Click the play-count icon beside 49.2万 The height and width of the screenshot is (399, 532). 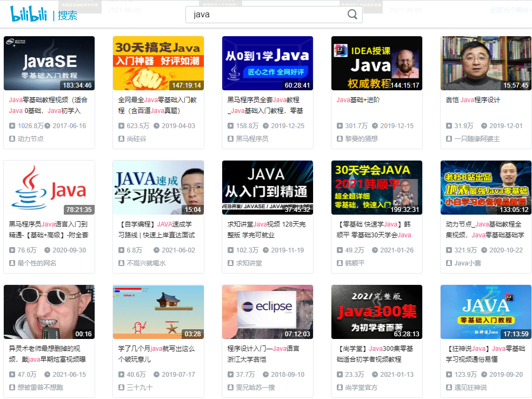coord(340,250)
